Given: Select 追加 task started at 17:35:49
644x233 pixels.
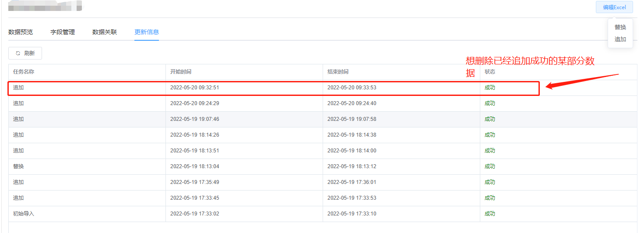Looking at the screenshot, I should coord(18,182).
